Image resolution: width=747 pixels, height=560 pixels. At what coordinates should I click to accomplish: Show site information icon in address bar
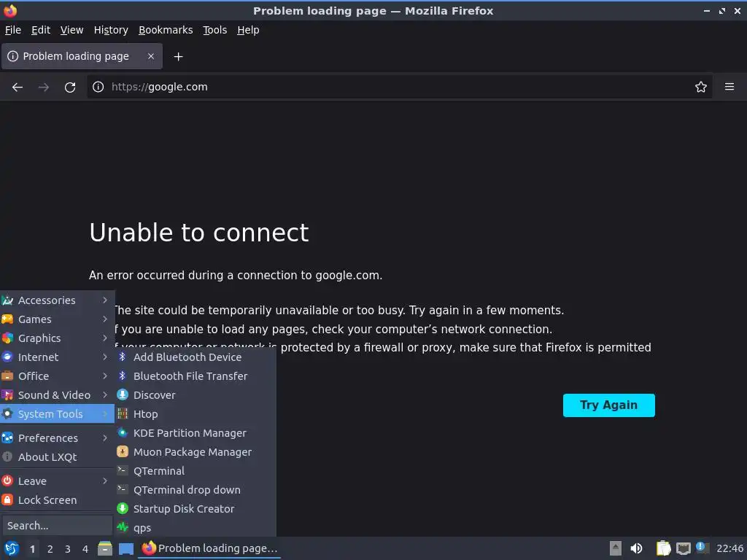98,87
